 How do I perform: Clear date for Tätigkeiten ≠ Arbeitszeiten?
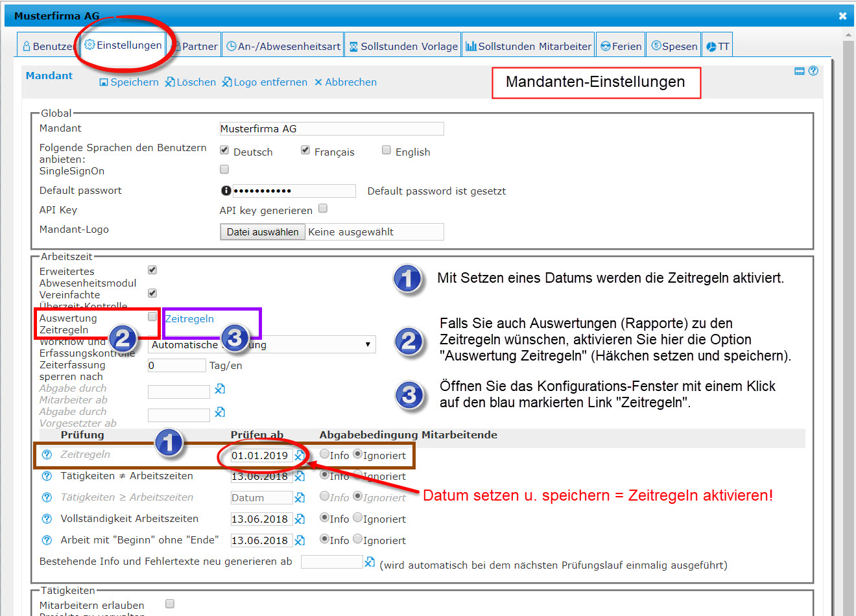point(300,477)
